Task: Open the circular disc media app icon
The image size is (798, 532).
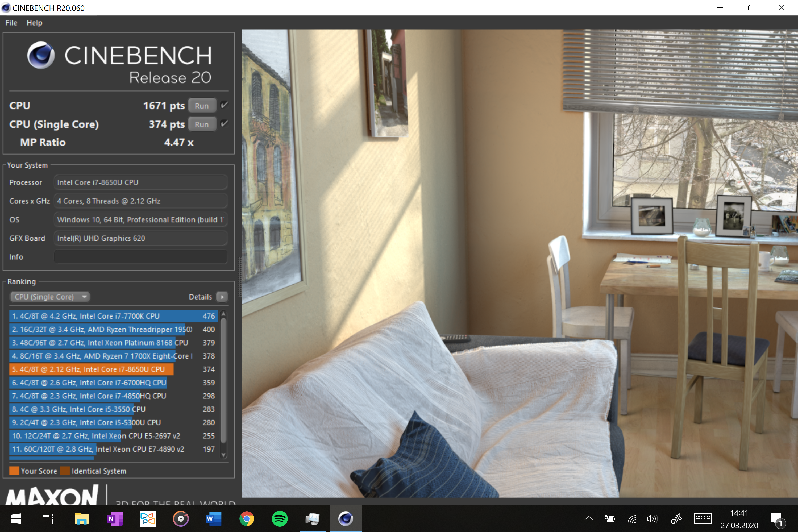Action: click(x=181, y=518)
